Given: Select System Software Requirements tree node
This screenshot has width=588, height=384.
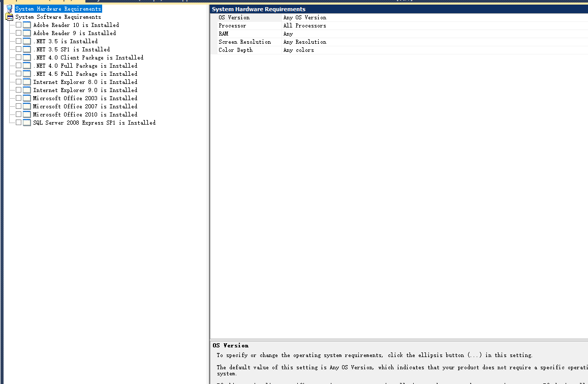Looking at the screenshot, I should point(58,17).
